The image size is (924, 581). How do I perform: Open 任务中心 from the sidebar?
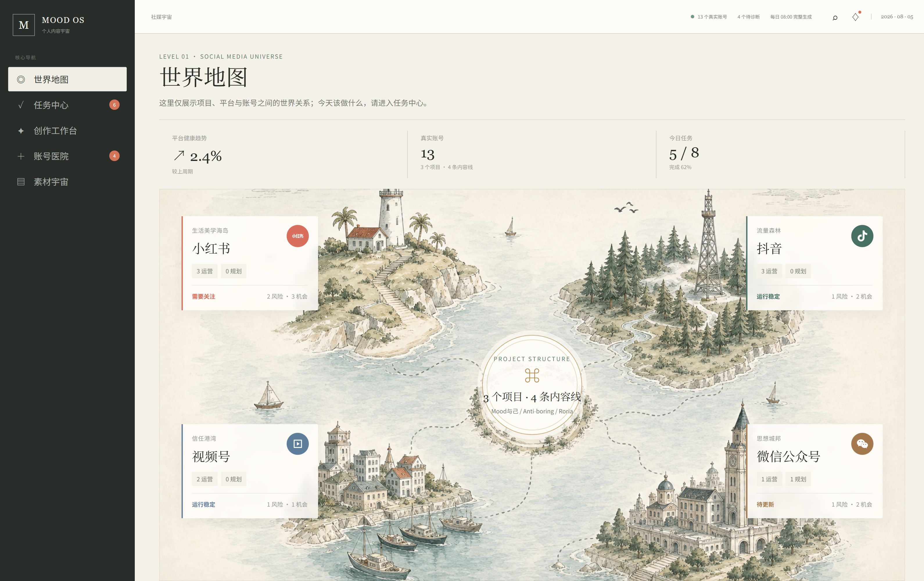(67, 105)
